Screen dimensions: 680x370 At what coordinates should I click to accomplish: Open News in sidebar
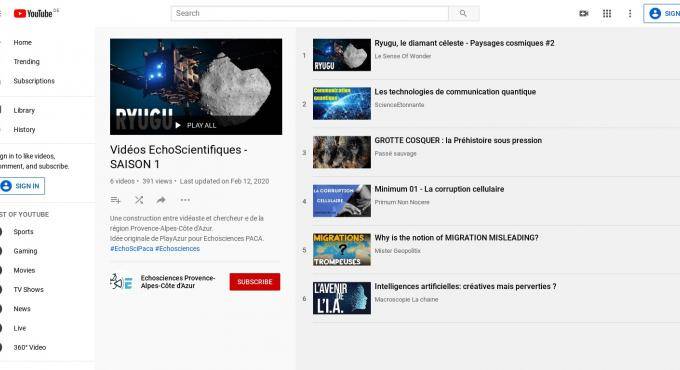(22, 309)
